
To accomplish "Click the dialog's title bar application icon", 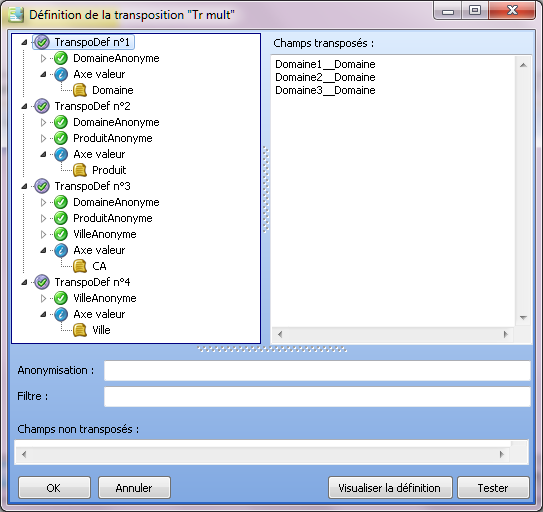I will pyautogui.click(x=16, y=15).
